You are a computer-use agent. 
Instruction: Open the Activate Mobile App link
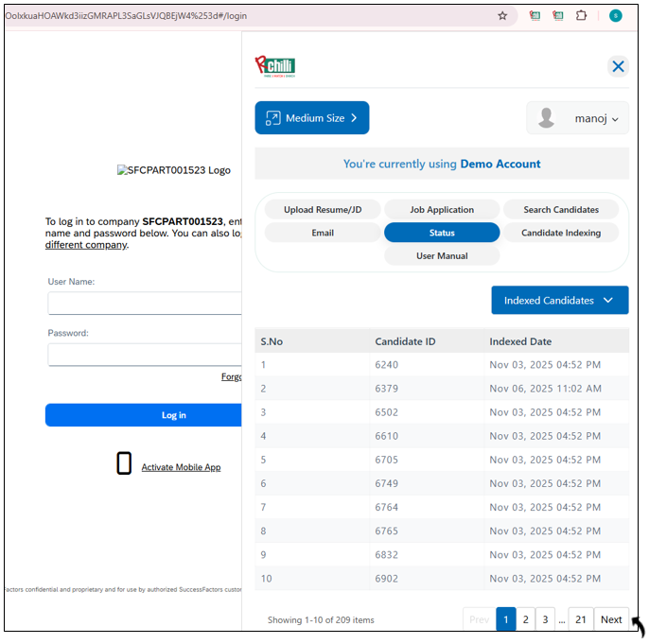click(x=181, y=467)
